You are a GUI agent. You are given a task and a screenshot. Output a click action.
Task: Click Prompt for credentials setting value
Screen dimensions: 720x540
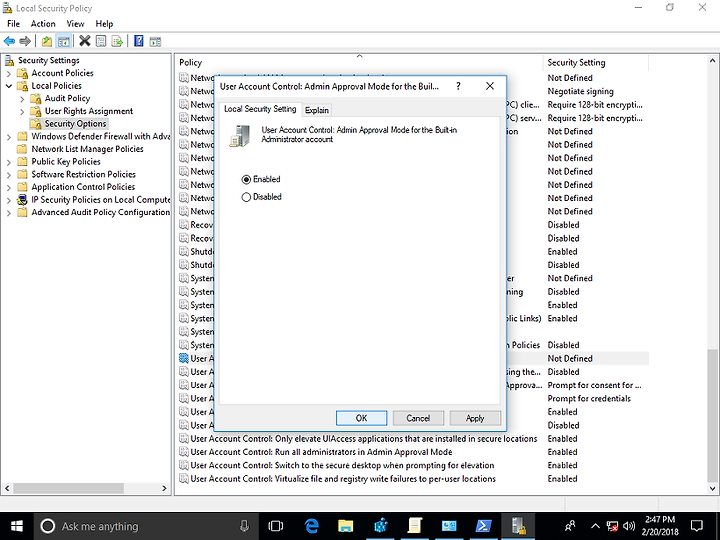589,399
